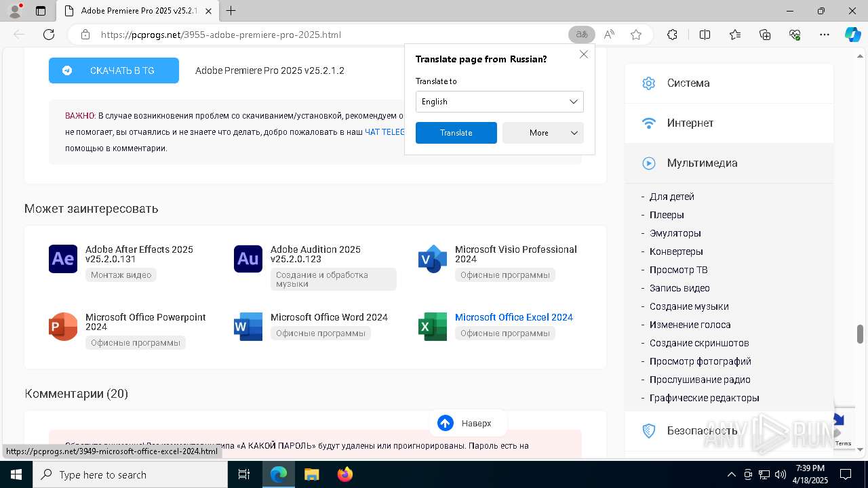The width and height of the screenshot is (868, 488).
Task: Open the Collections icon
Action: click(x=765, y=35)
